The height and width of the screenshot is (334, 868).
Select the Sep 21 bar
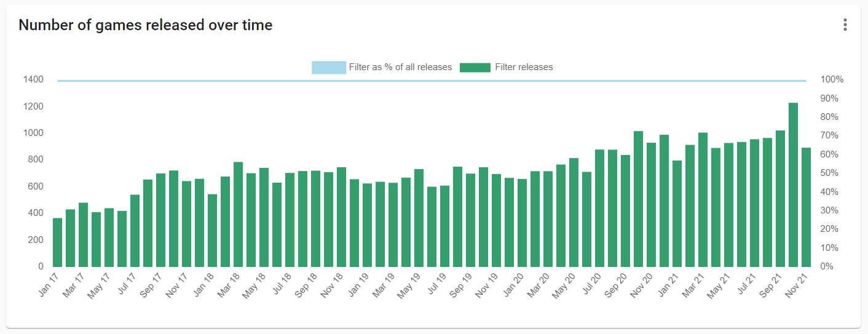780,199
